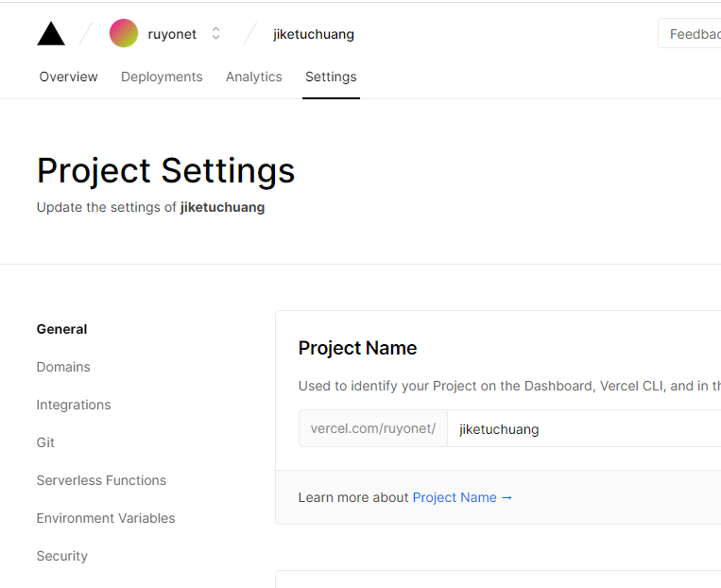The image size is (721, 588).
Task: Go to Security settings section
Action: click(x=61, y=556)
